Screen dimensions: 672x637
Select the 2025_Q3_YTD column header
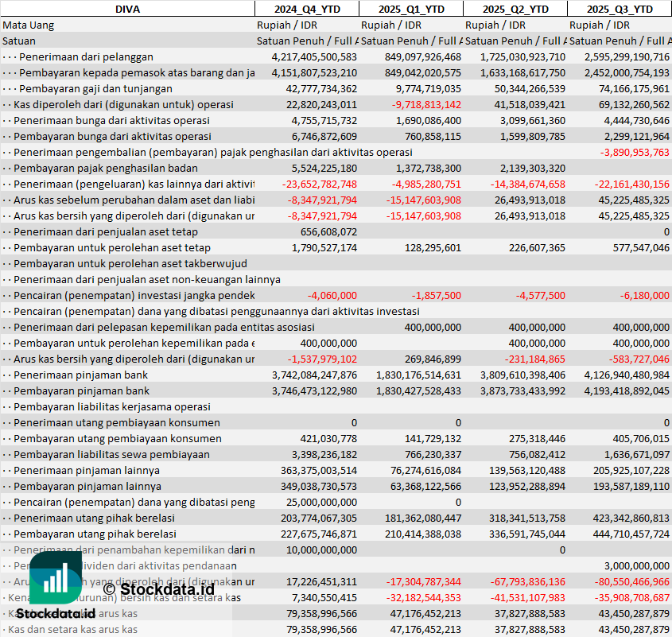pos(620,9)
